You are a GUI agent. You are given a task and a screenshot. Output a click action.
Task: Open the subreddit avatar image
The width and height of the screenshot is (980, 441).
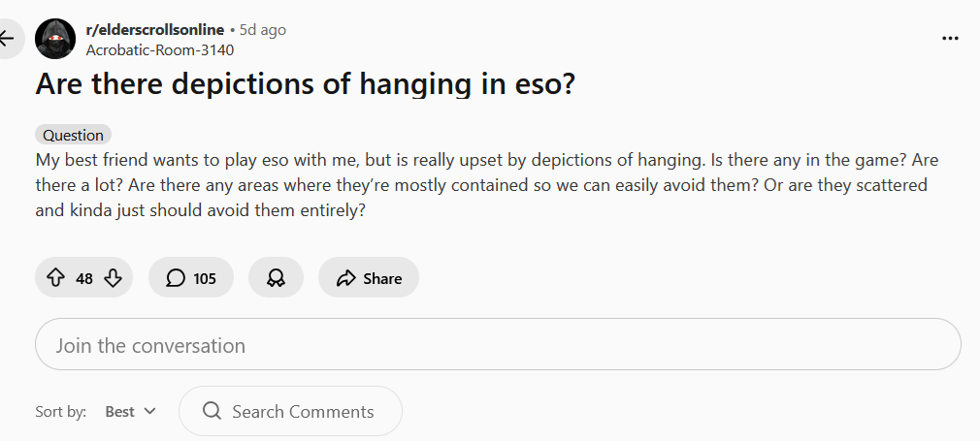pos(55,39)
